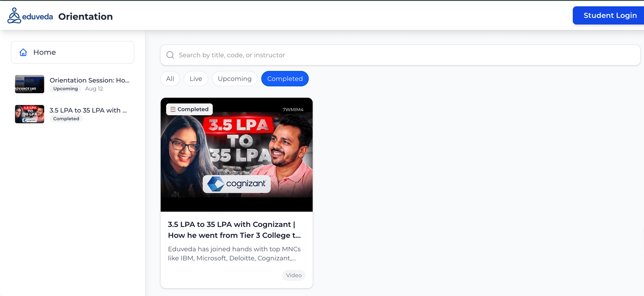Click 3.5 LPA to 35 LPA sidebar title
Image resolution: width=644 pixels, height=296 pixels.
tap(88, 110)
